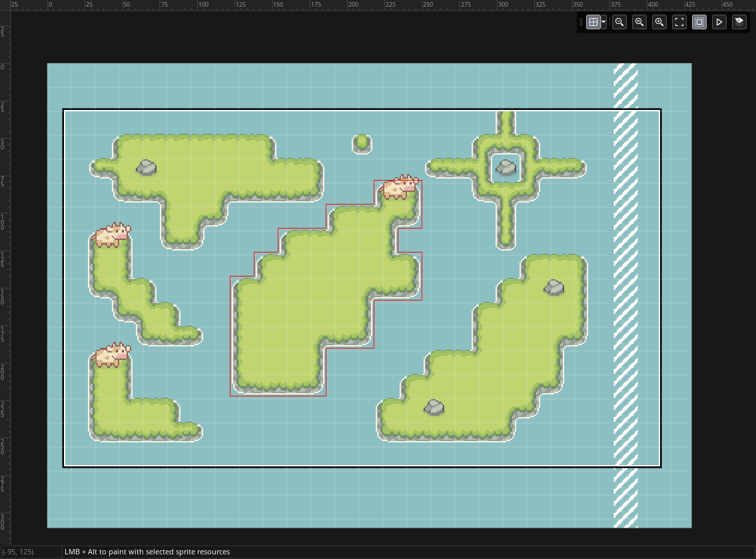Toggle the room grid display
This screenshot has width=756, height=559.
593,22
